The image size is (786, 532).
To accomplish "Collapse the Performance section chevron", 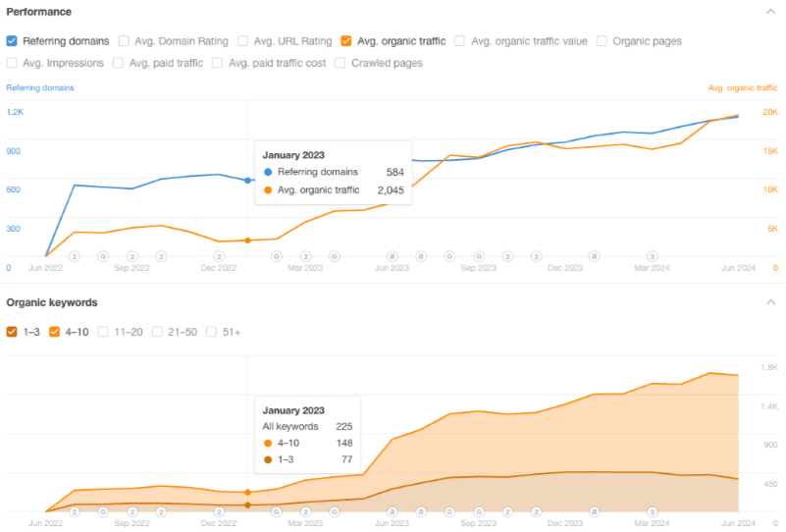I will coord(769,12).
